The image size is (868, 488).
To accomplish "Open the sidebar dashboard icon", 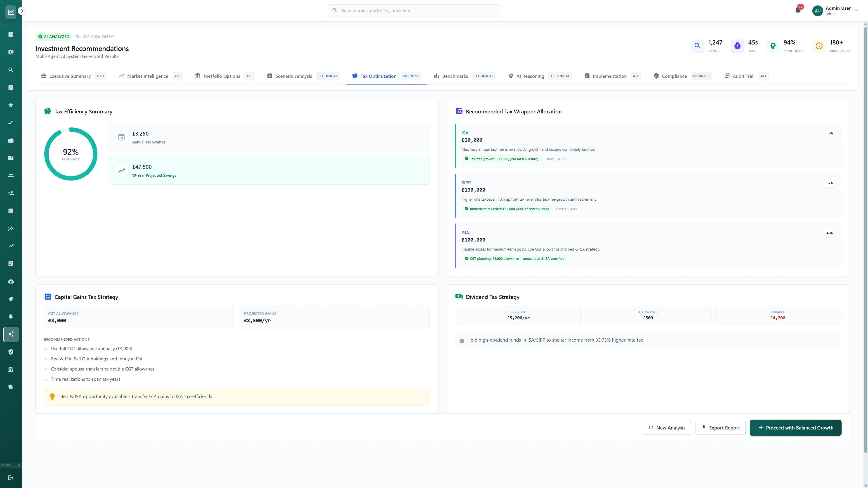I will click(11, 34).
